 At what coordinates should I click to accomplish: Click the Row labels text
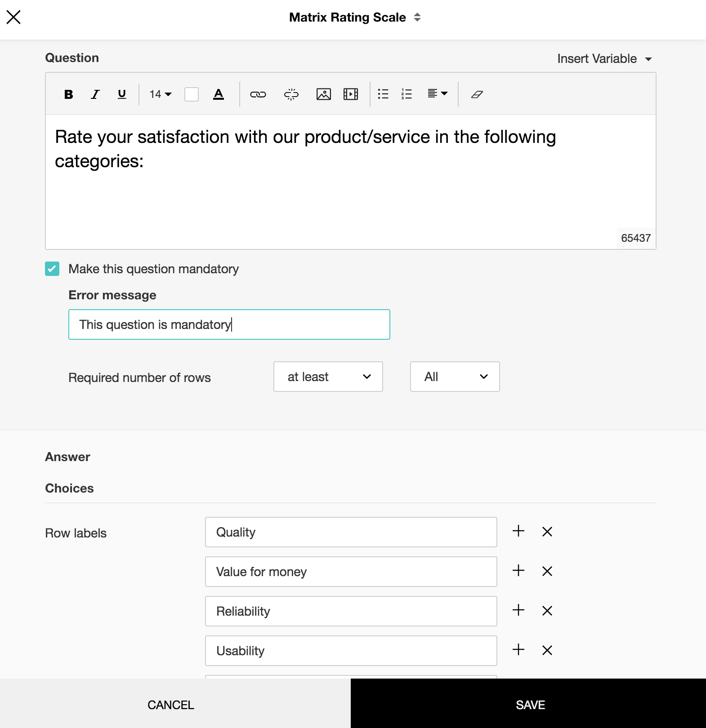(x=76, y=533)
